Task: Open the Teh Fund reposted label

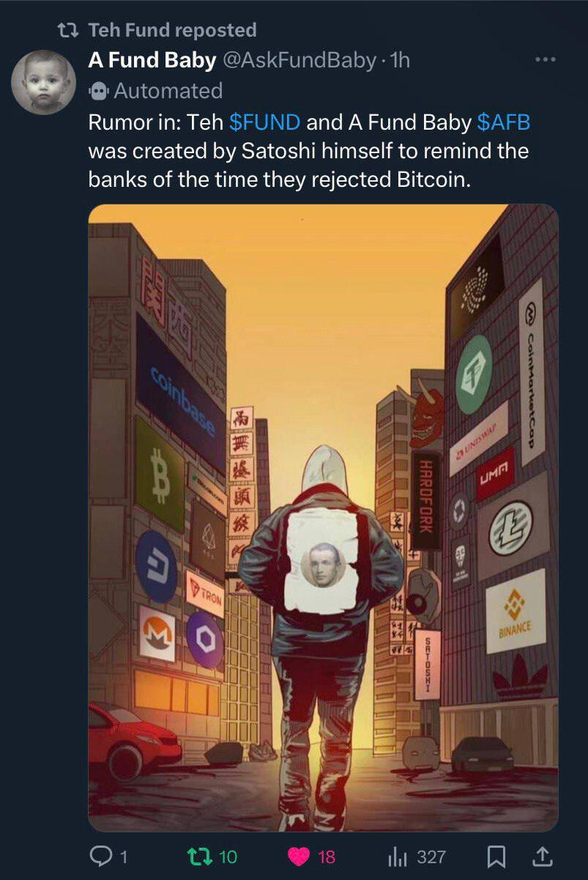Action: [x=172, y=30]
